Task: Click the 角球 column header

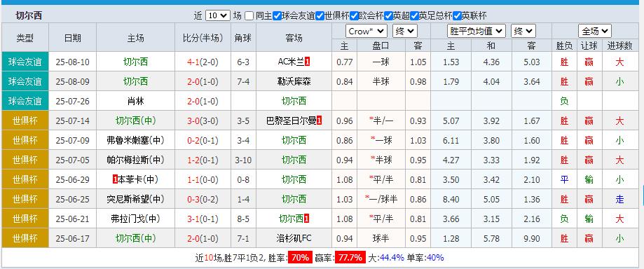Action: [x=243, y=39]
